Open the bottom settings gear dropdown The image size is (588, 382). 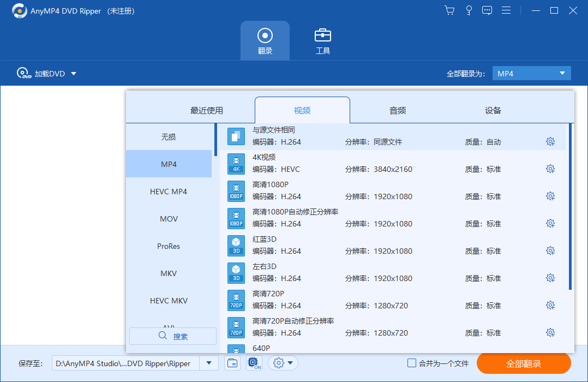[283, 363]
